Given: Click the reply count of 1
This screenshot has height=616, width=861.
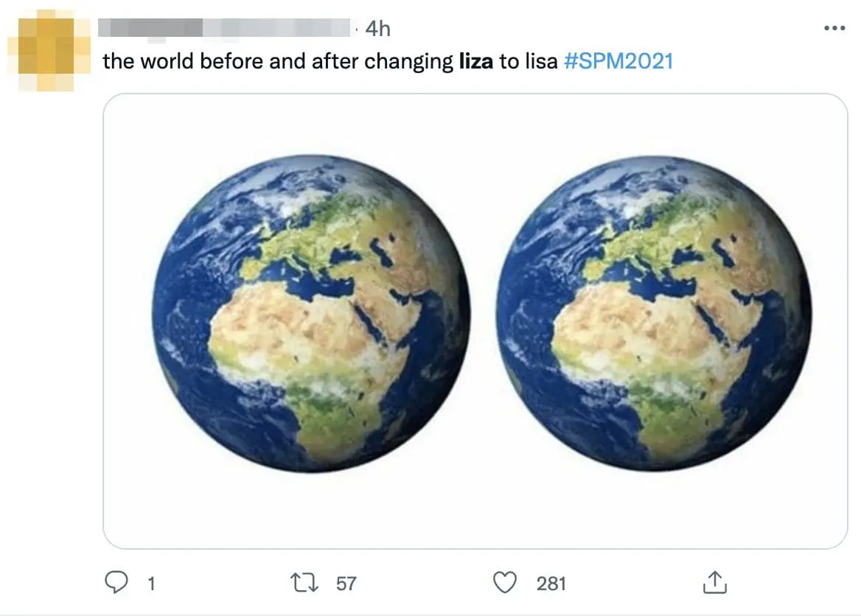Looking at the screenshot, I should point(151,584).
